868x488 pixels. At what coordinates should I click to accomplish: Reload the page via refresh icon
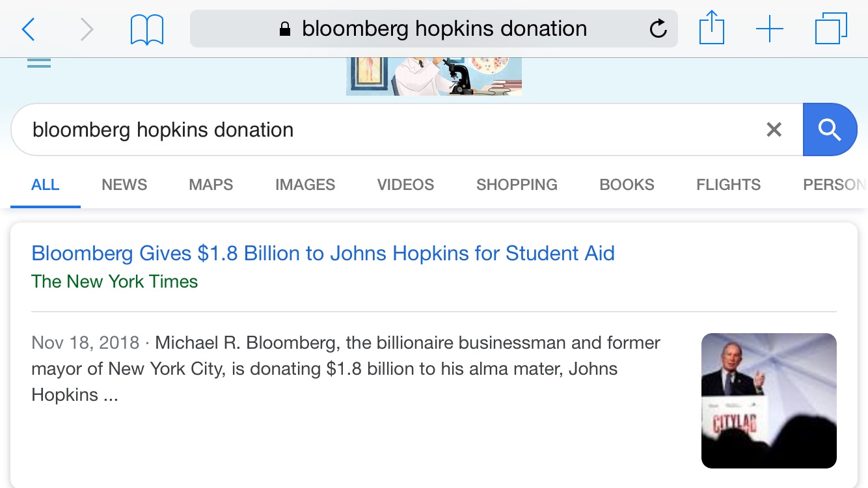pos(658,29)
